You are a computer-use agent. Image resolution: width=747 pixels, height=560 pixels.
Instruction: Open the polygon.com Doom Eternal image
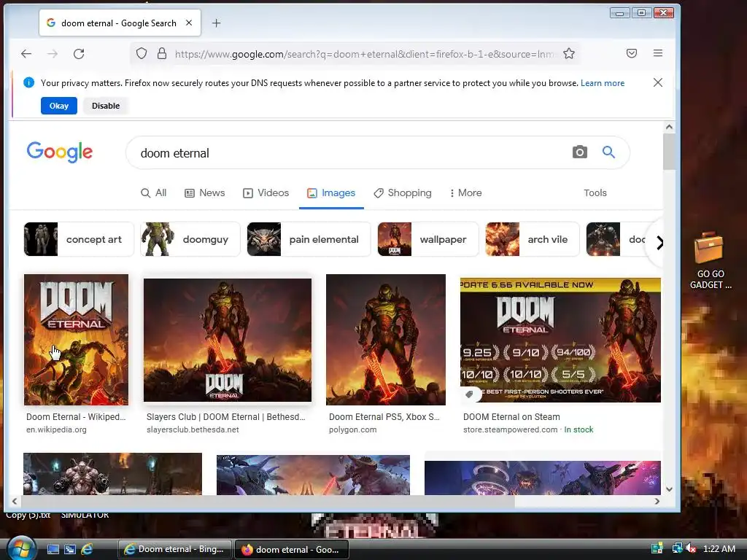pos(386,340)
